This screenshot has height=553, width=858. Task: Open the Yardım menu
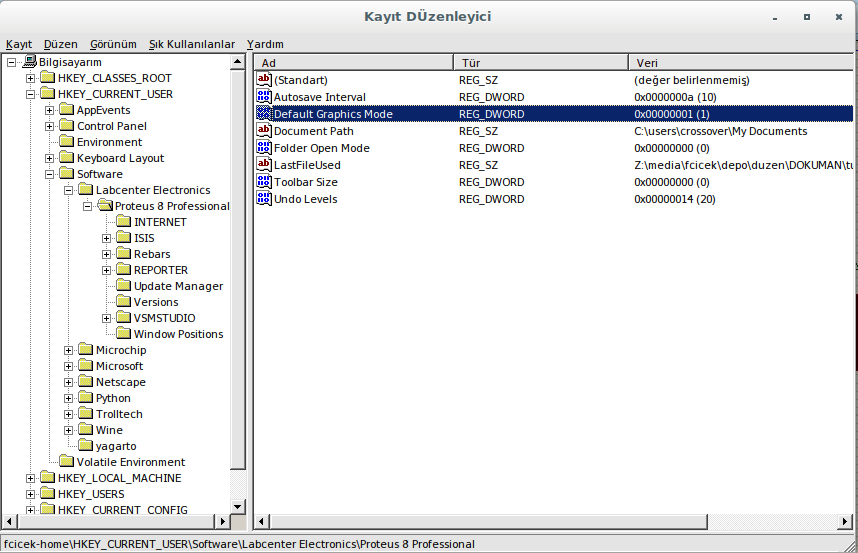coord(265,44)
